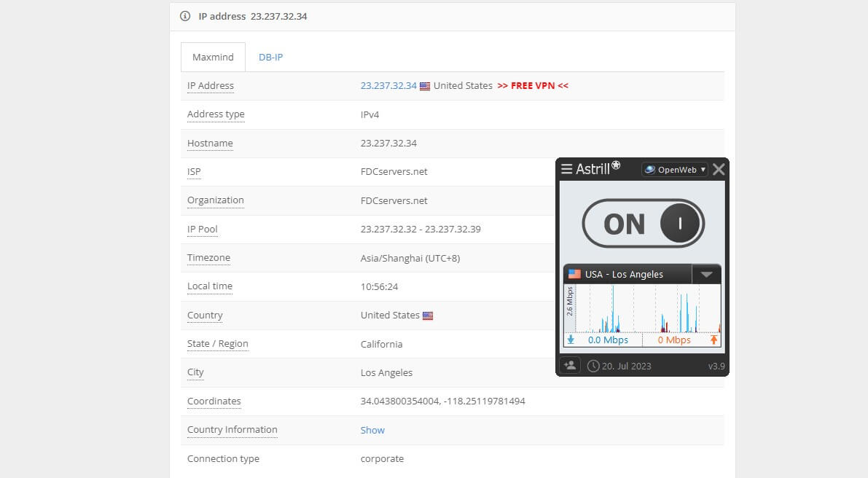Click the coordinates 34.043800354004, -118.25119781494

[x=443, y=401]
